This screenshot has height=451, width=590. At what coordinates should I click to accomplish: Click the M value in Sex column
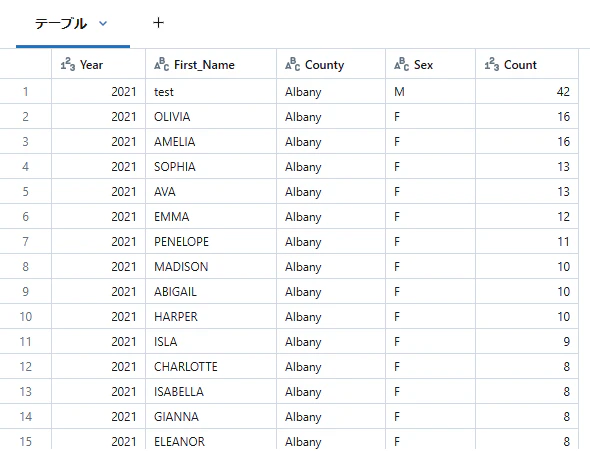(399, 91)
